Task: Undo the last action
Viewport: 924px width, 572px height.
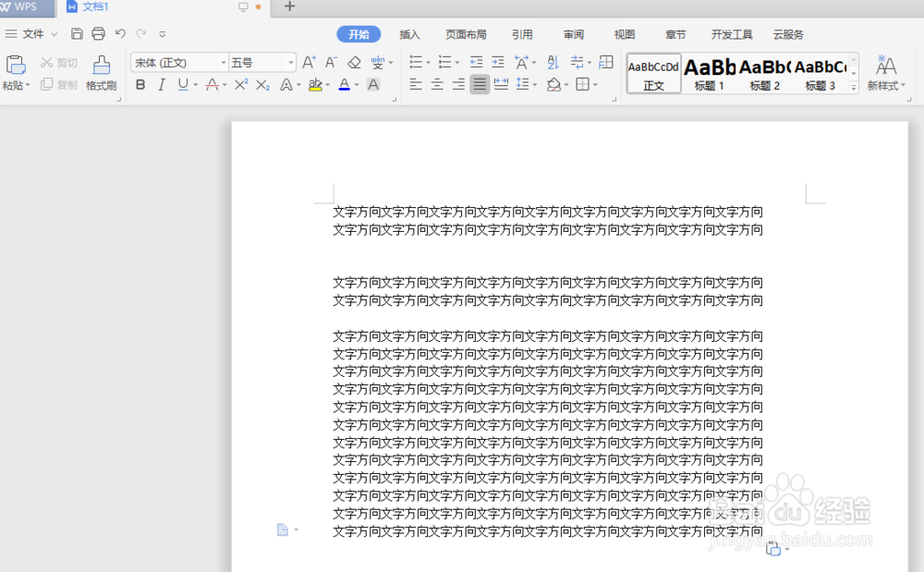Action: [x=120, y=33]
